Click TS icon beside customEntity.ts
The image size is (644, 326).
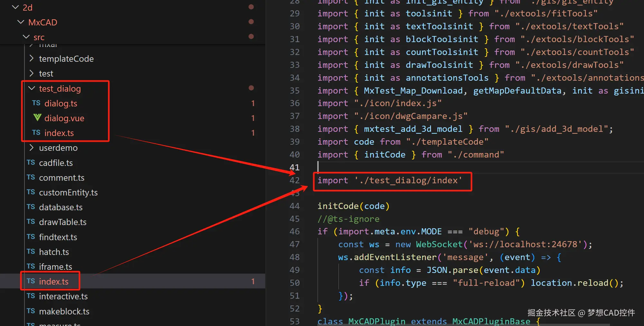[31, 192]
